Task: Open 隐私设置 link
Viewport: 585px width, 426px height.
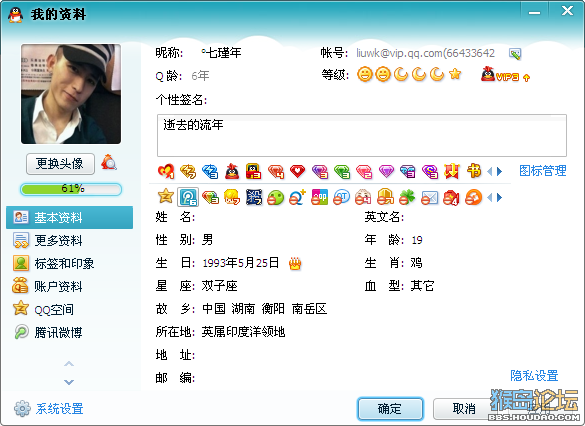Action: click(534, 375)
